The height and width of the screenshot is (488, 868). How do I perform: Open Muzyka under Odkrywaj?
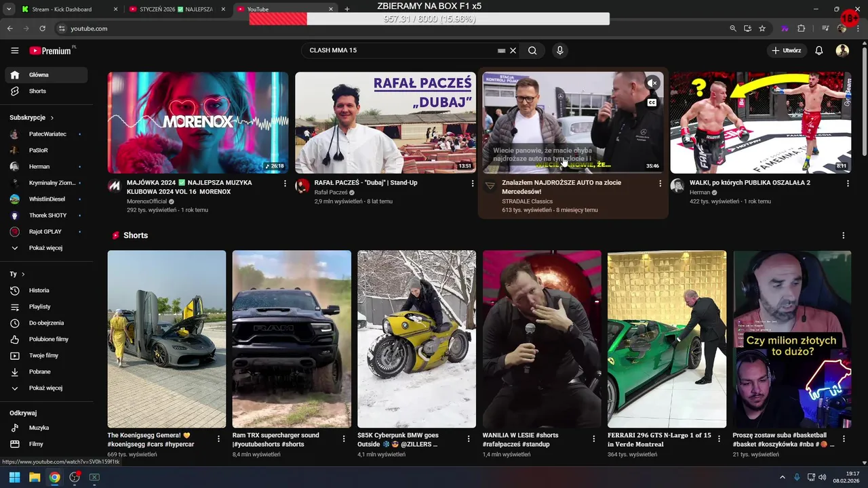tap(45, 428)
